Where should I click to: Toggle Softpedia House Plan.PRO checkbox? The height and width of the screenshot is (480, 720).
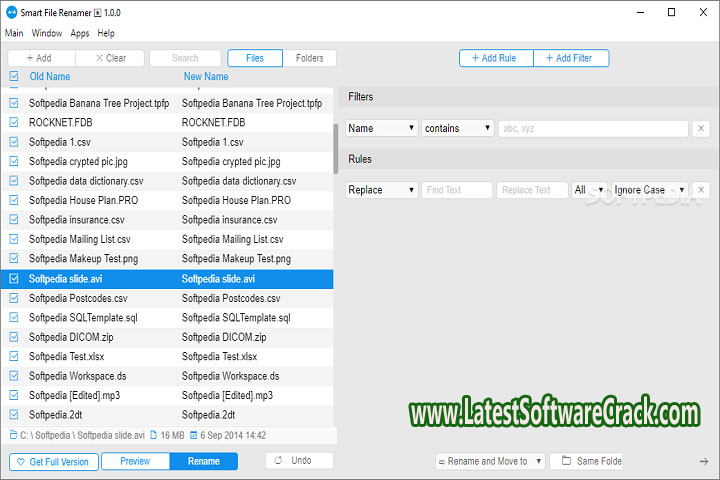tap(14, 200)
